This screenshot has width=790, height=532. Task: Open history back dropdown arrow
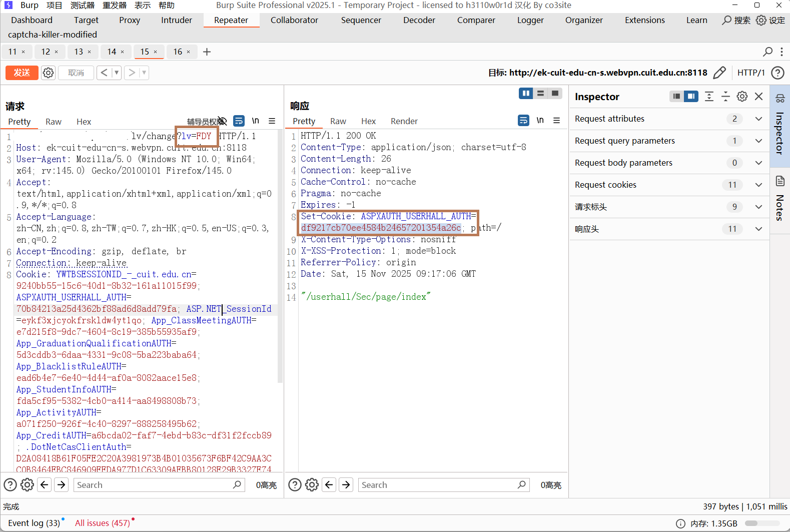pos(117,73)
